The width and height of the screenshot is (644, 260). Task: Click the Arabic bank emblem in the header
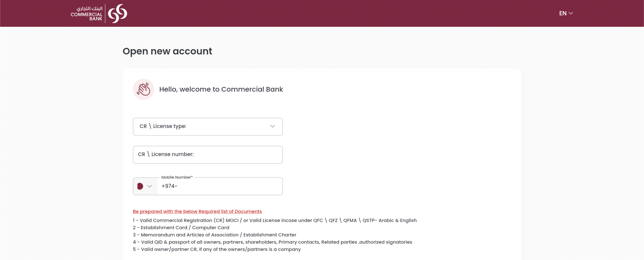pos(118,13)
